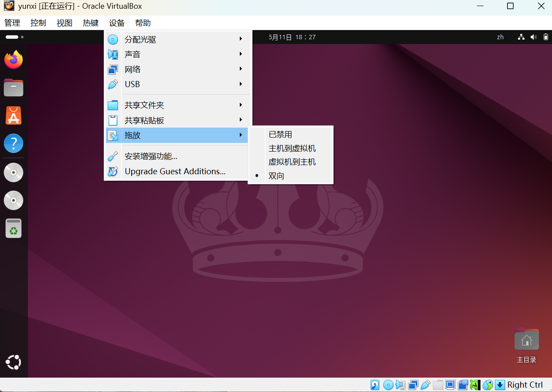Expand the 共享粘贴板 submenu

(241, 120)
